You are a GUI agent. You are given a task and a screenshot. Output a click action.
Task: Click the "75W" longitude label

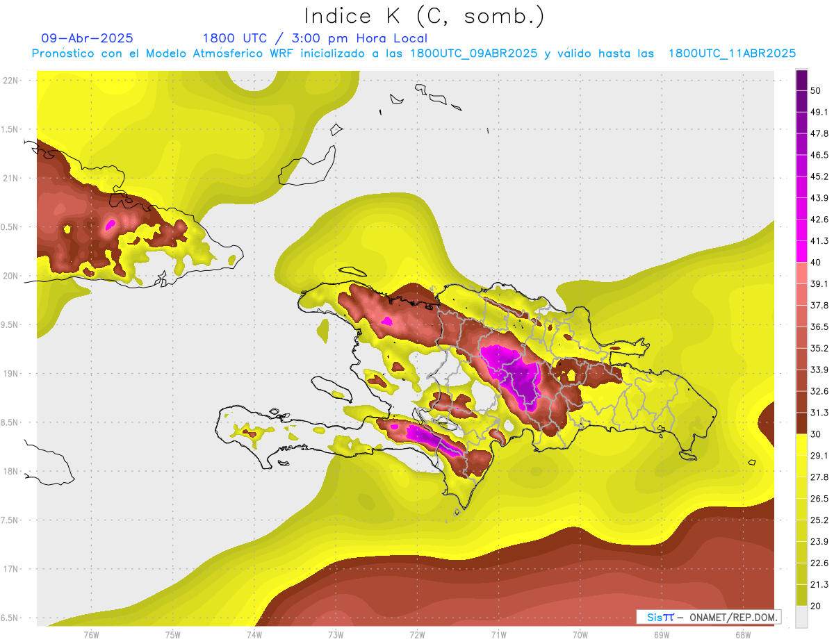tap(173, 634)
